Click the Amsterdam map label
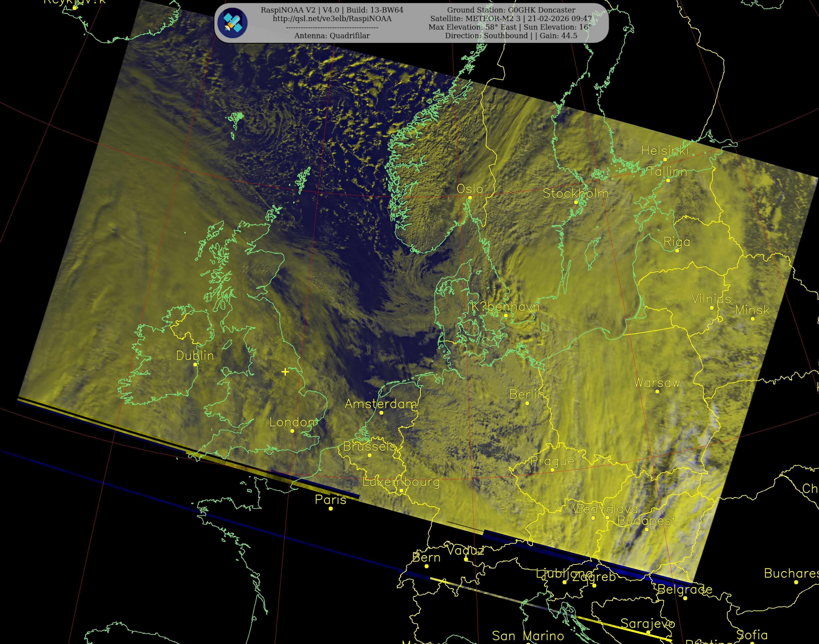Viewport: 819px width, 644px height. click(381, 404)
